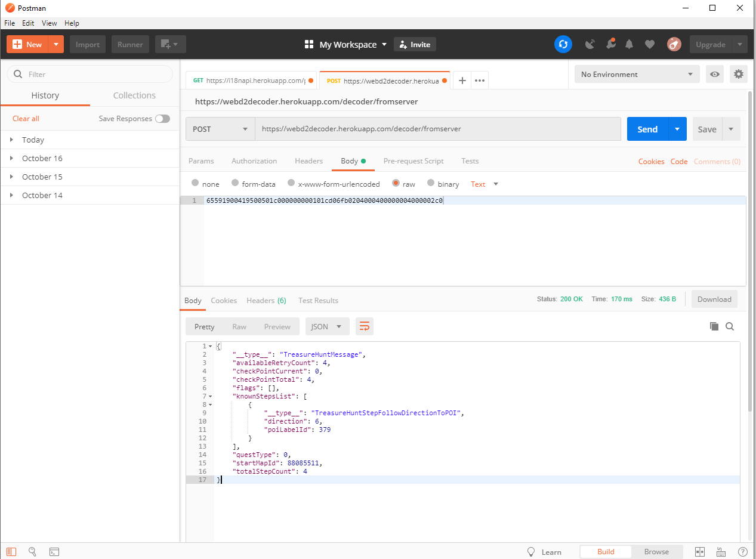Open the Save button dropdown arrow

731,129
